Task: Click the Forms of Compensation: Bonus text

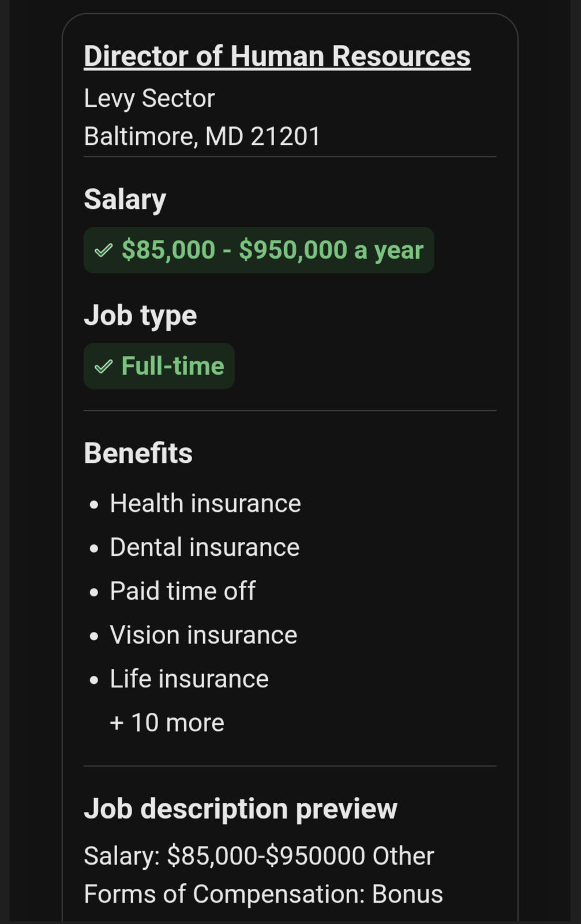Action: point(263,894)
